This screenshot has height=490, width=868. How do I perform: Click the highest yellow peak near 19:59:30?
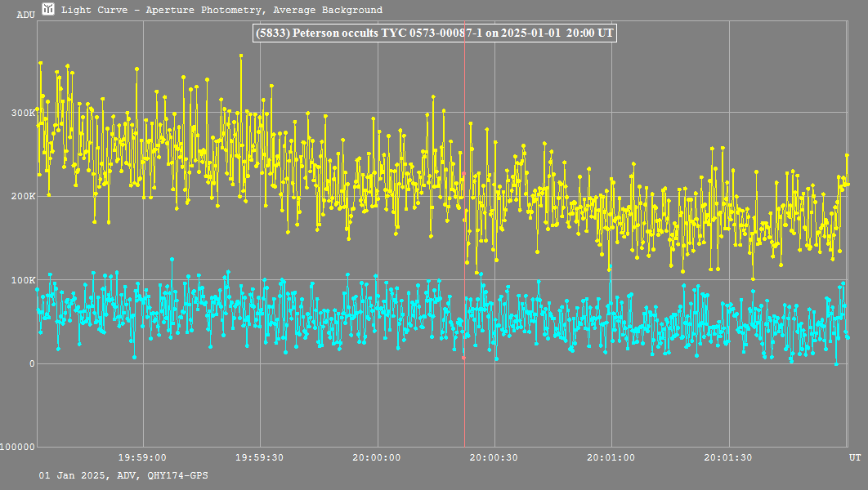(241, 56)
